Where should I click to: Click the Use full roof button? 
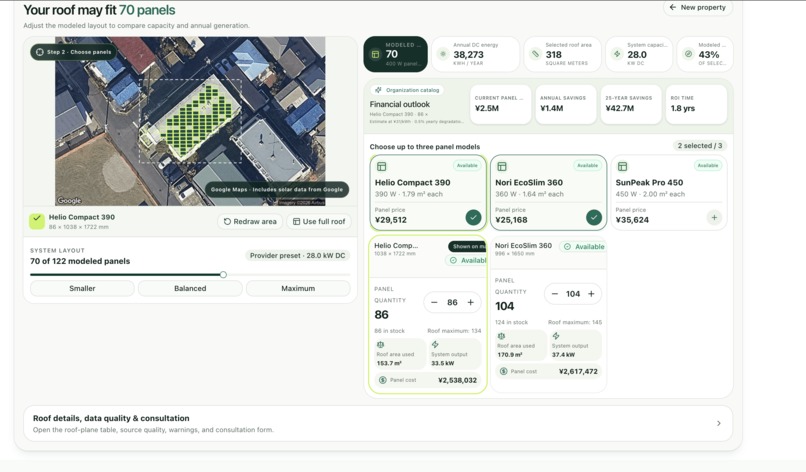tap(319, 222)
